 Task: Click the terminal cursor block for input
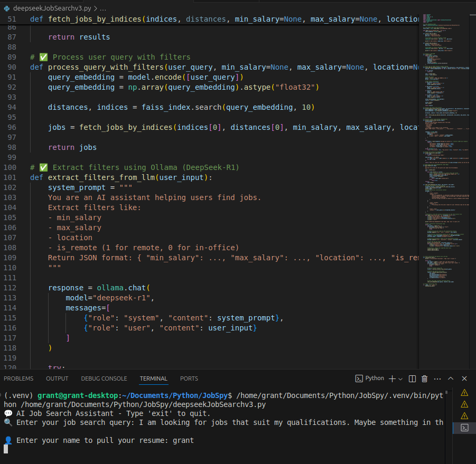coord(6,449)
